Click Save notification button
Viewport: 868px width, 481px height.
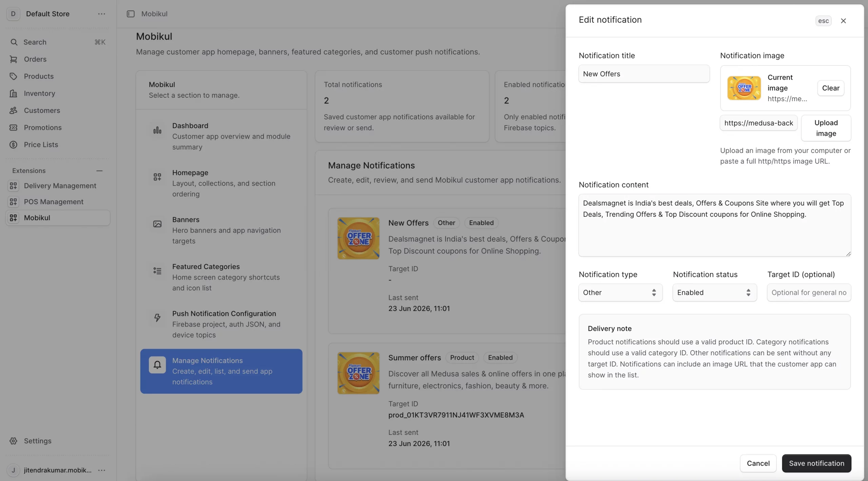(x=816, y=463)
